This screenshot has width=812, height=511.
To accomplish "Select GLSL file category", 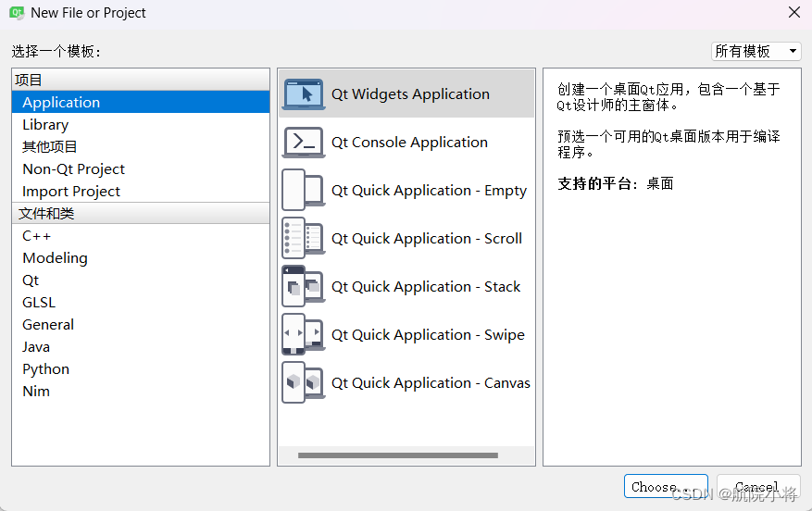I will tap(141, 303).
